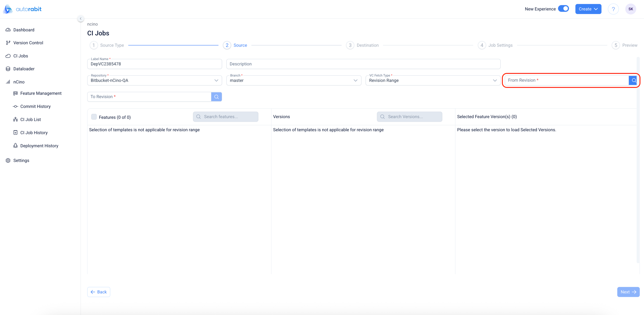Click the SK user avatar
The width and height of the screenshot is (644, 315).
(x=631, y=9)
